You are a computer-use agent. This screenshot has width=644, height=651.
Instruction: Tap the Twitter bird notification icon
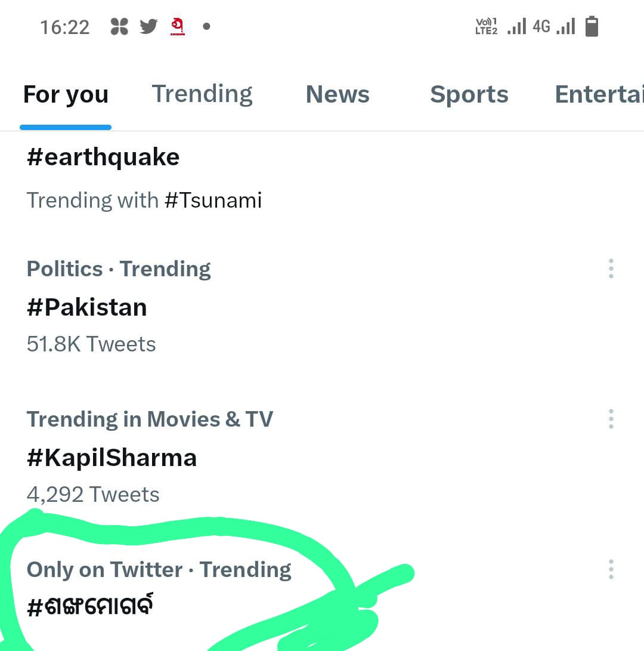point(148,27)
